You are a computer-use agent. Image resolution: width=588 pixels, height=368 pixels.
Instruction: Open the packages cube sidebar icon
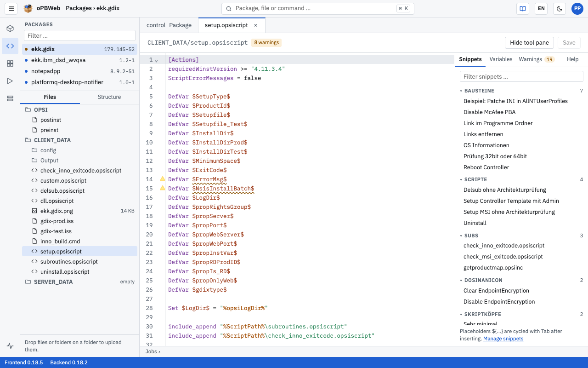[10, 29]
